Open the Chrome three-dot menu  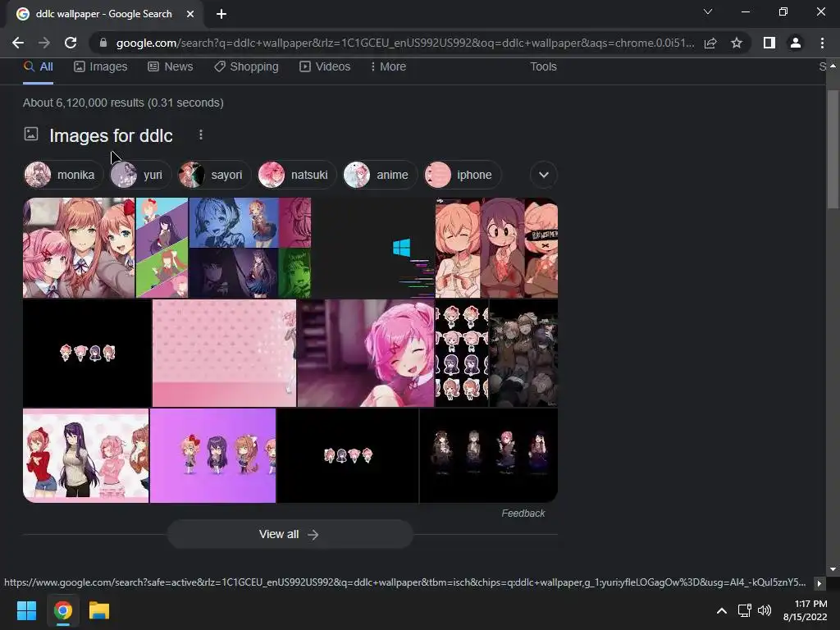pos(822,43)
